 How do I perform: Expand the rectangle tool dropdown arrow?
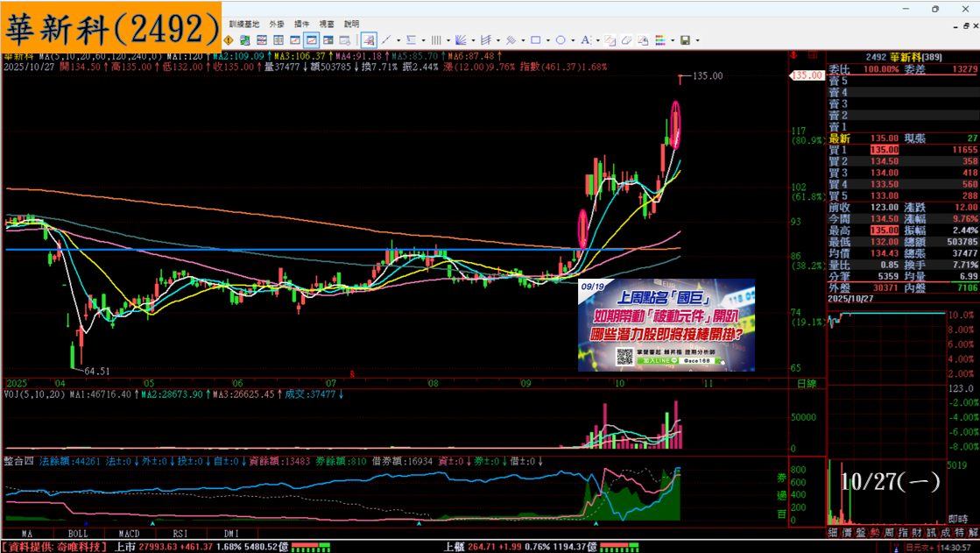[548, 40]
